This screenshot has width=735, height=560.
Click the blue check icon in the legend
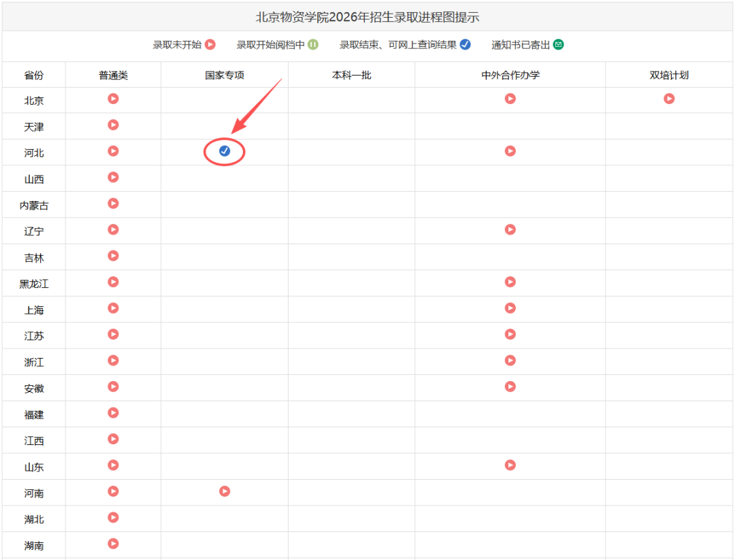point(465,44)
